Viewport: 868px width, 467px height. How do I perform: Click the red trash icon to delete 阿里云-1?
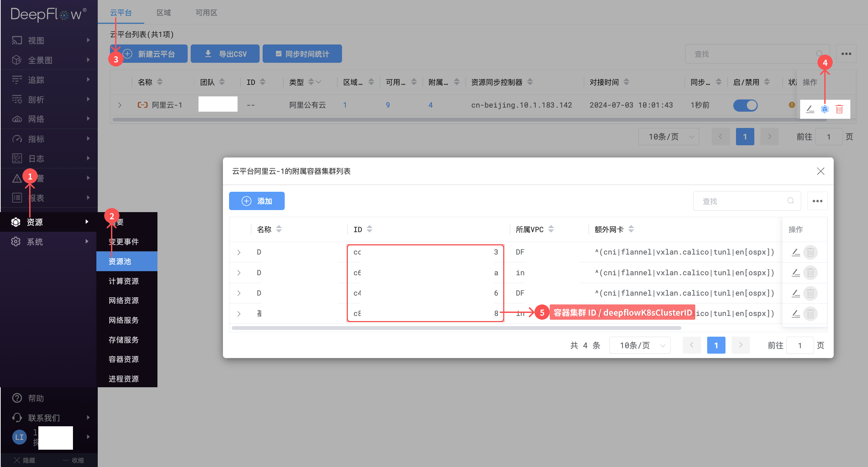tap(839, 109)
